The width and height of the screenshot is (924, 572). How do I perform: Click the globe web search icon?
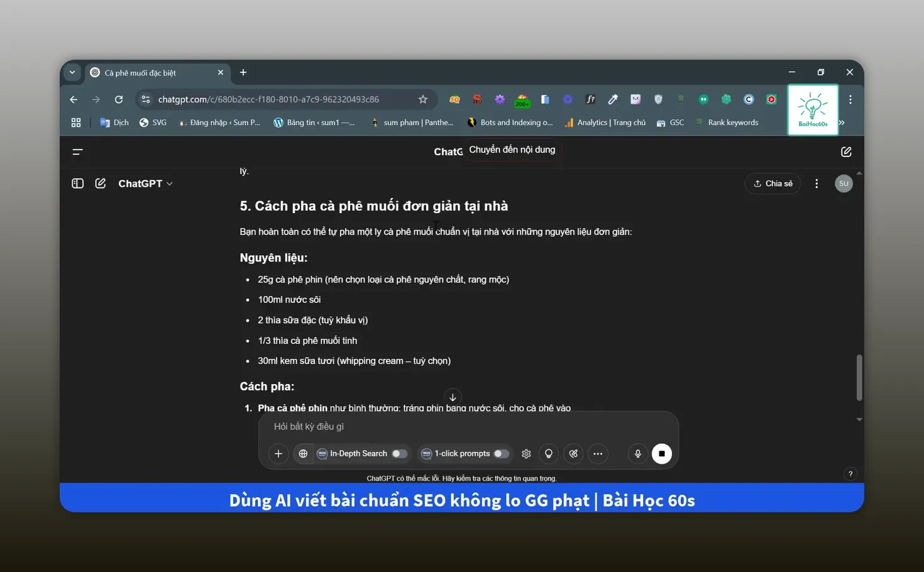303,454
